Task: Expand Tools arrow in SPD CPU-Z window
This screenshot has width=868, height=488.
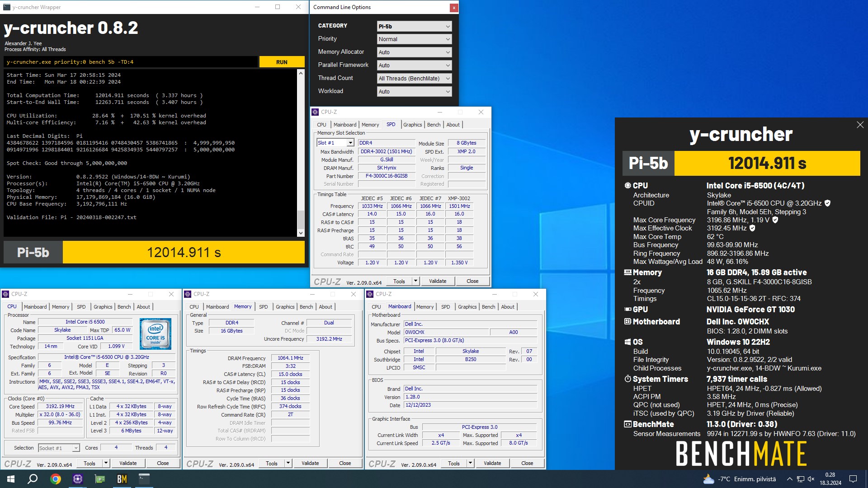Action: [x=415, y=281]
